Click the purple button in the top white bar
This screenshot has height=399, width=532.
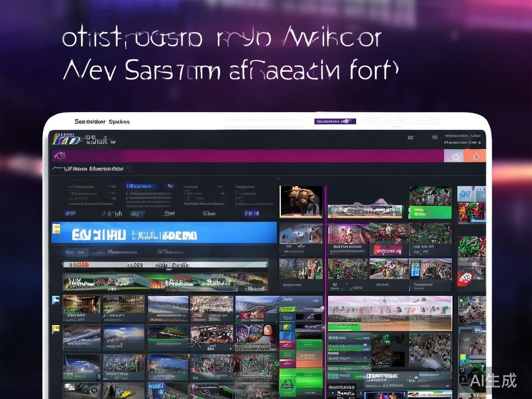coord(335,121)
